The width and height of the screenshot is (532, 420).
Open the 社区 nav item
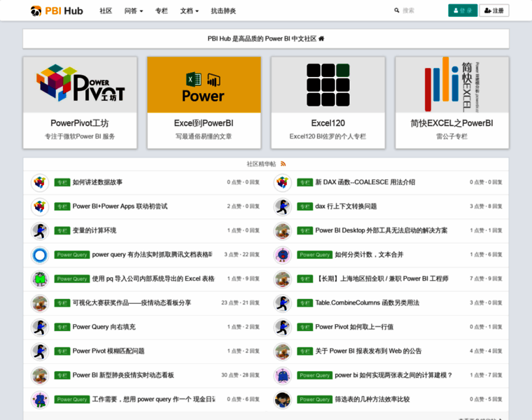point(106,11)
